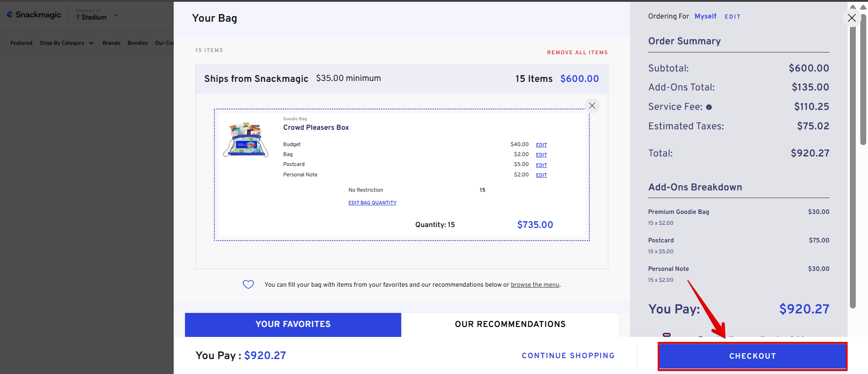Edit the Ordering For recipient
The image size is (868, 374).
732,17
